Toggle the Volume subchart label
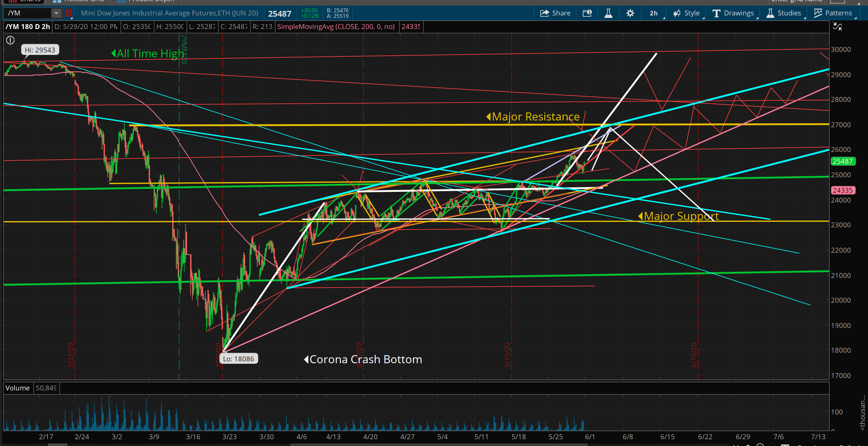 coord(18,388)
